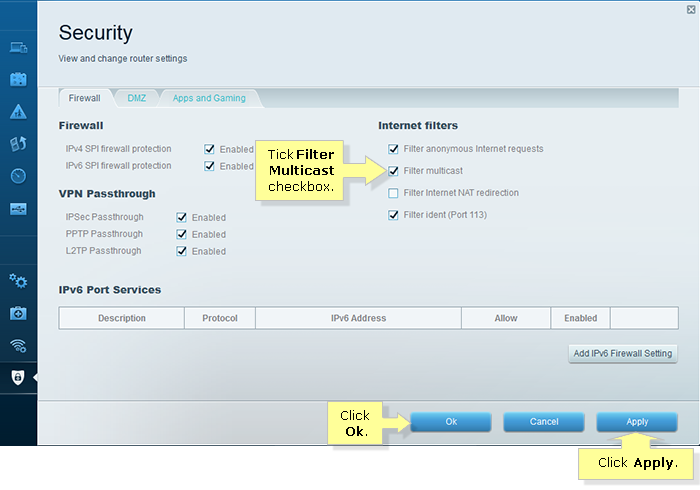The width and height of the screenshot is (700, 490).
Task: Click the VPN Passthrough heading
Action: pyautogui.click(x=107, y=194)
